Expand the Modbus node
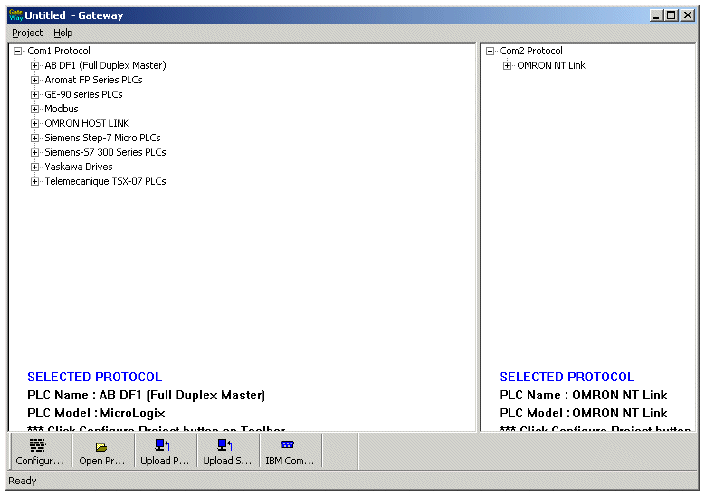703x494 pixels. (x=35, y=109)
